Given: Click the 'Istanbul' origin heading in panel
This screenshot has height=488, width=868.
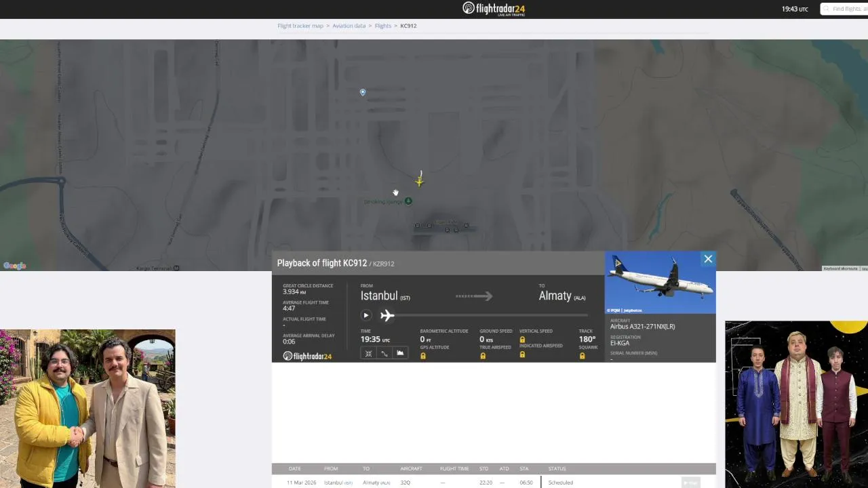Looking at the screenshot, I should pyautogui.click(x=379, y=296).
